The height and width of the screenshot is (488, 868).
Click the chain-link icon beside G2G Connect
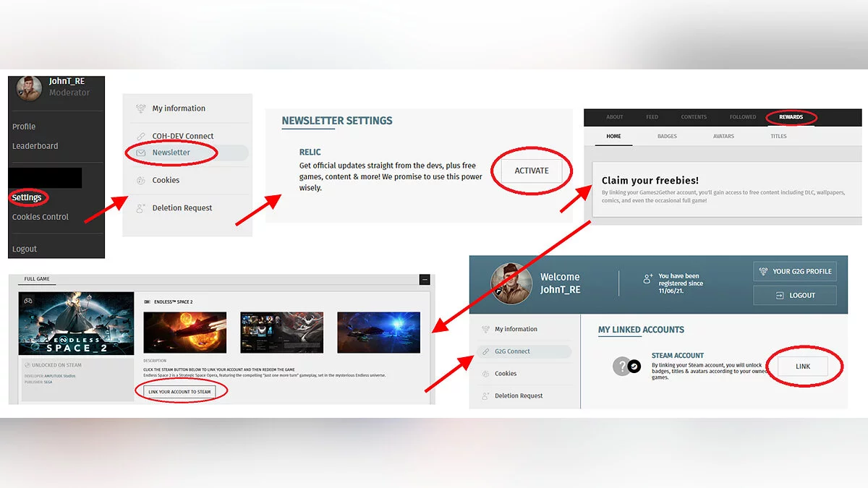[485, 351]
